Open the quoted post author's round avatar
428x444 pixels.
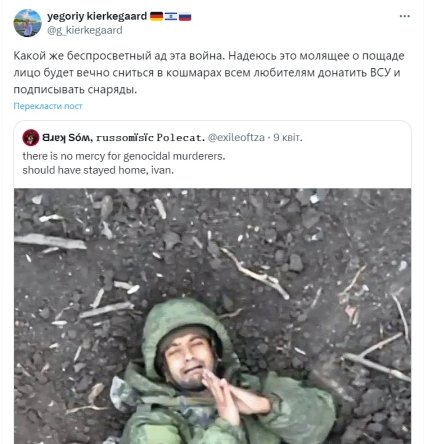[x=31, y=137]
